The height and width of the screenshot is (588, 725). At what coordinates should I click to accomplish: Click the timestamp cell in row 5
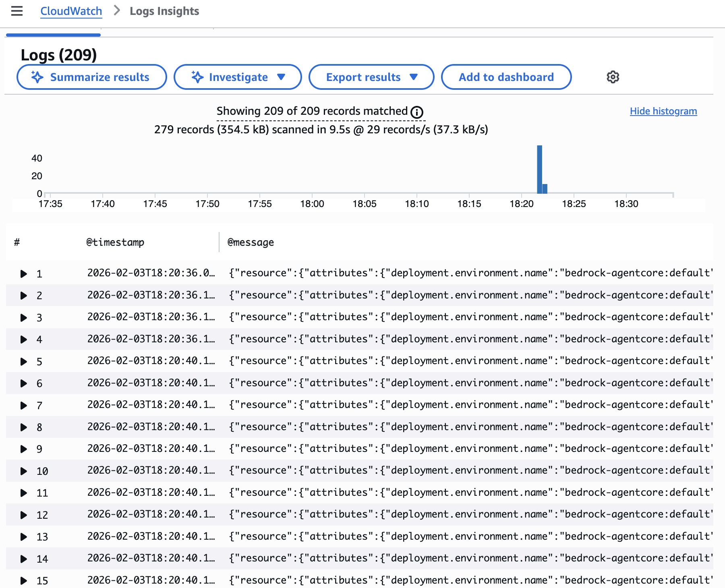tap(151, 361)
